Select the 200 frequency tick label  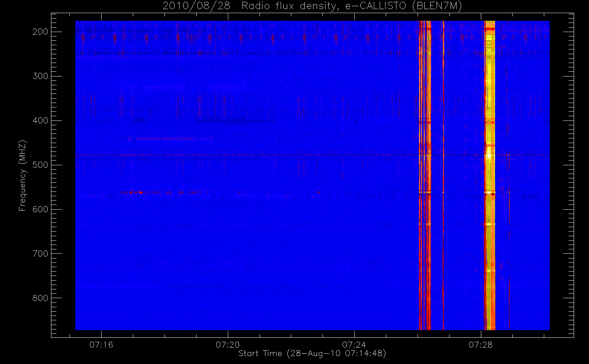[x=40, y=32]
